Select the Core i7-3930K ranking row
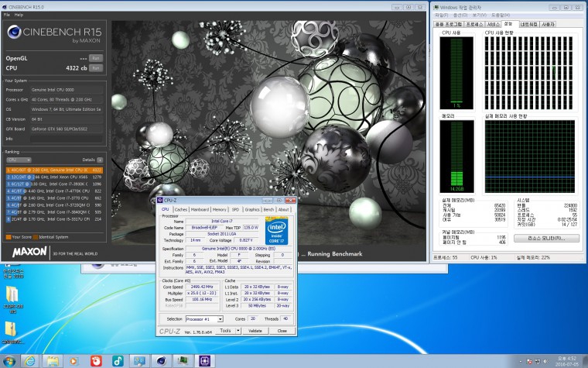 [x=54, y=184]
